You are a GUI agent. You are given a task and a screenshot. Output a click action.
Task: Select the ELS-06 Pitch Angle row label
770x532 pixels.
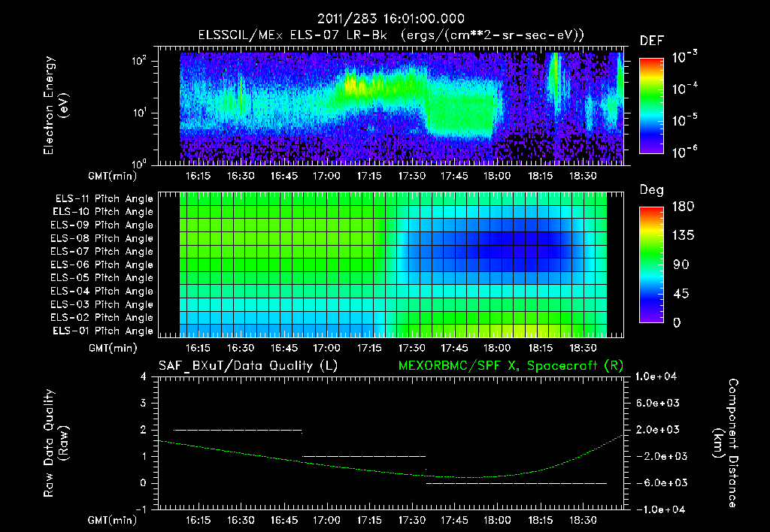point(102,264)
